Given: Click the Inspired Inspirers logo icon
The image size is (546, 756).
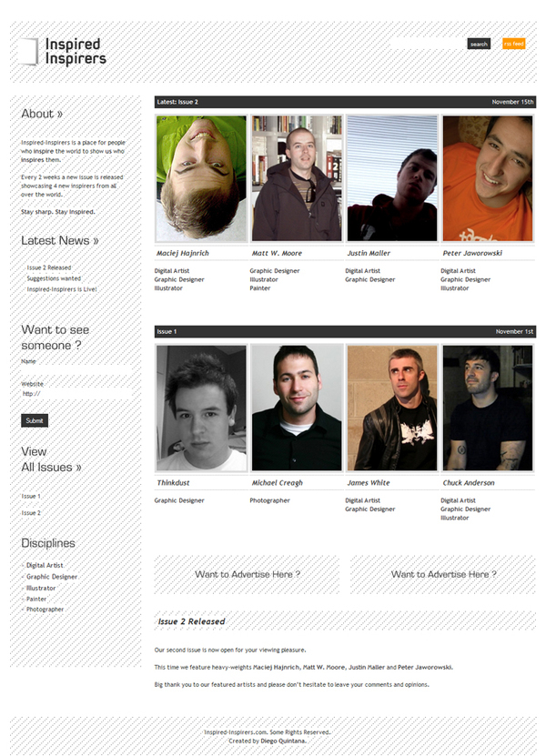Looking at the screenshot, I should click(27, 51).
